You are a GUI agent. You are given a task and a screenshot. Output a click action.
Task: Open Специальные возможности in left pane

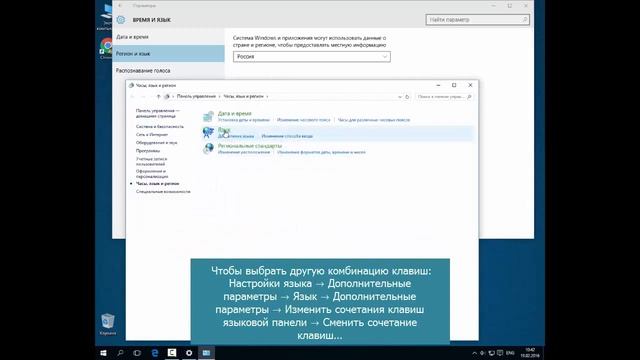[x=163, y=191]
